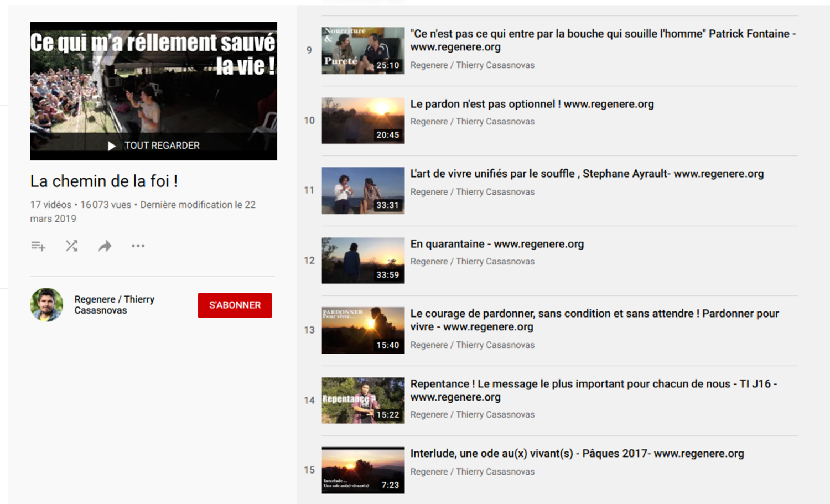Open the 7:23 Interlude thumbnail
Screen dimensions: 830x504
point(363,470)
